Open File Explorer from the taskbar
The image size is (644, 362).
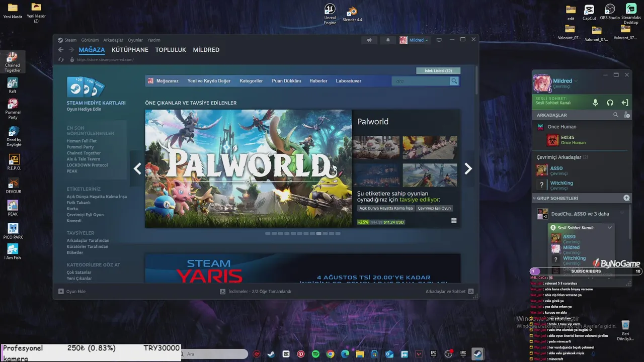[360, 354]
